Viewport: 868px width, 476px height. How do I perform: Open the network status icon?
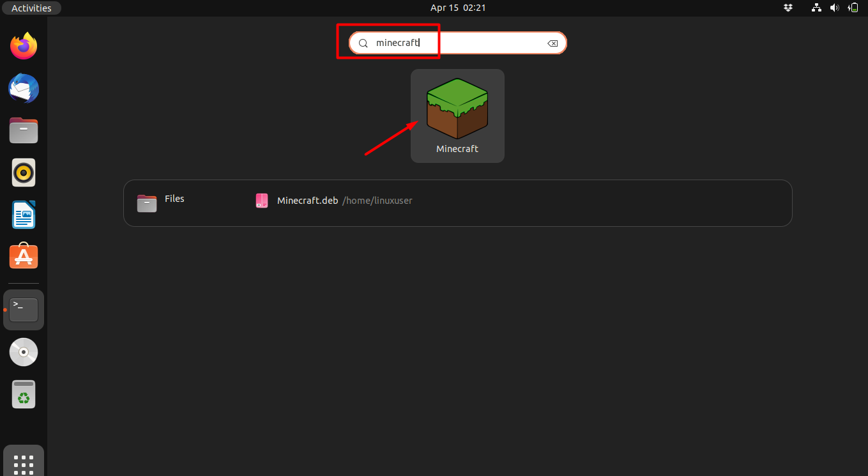(816, 8)
